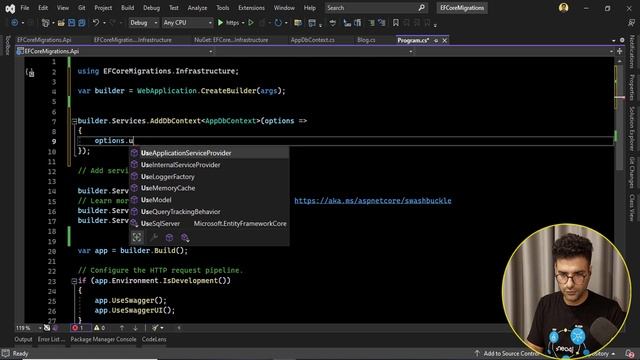
Task: Click the search magnifier icon in the Search box
Action: pos(422,8)
